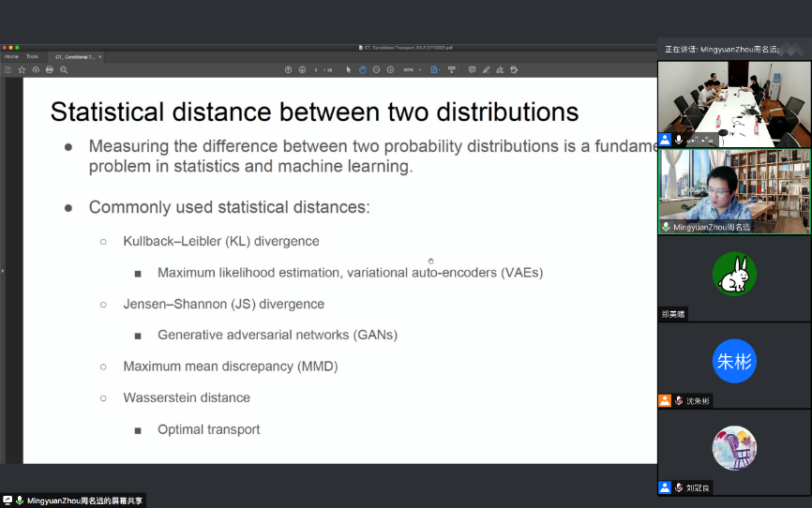812x508 pixels.
Task: Click the blue 朱彬 avatar circle
Action: point(734,361)
